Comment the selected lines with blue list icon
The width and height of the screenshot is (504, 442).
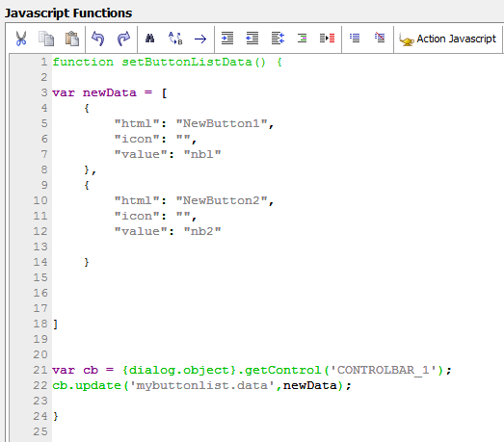coord(355,39)
